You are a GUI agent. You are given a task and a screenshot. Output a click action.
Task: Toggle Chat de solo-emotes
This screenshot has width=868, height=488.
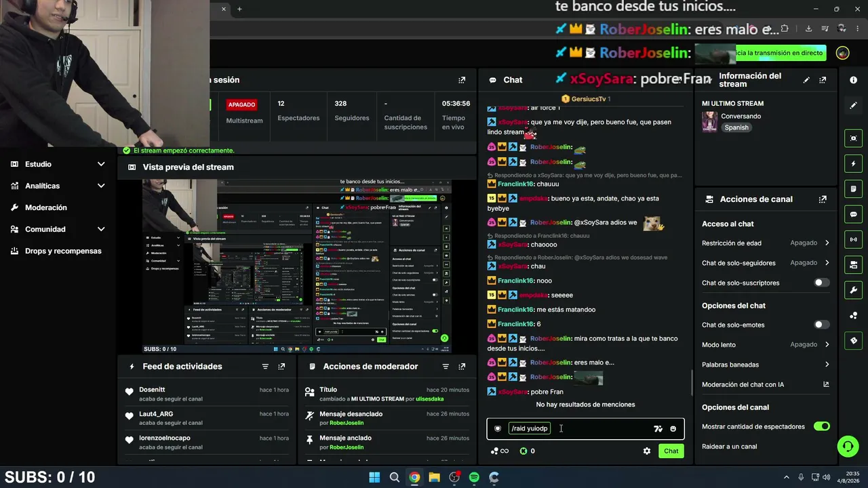tap(821, 325)
